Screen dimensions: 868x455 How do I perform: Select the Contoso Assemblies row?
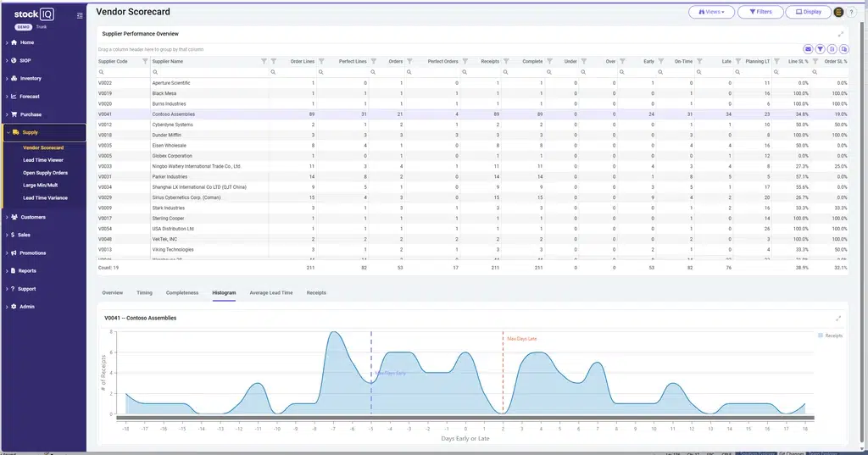(x=472, y=114)
